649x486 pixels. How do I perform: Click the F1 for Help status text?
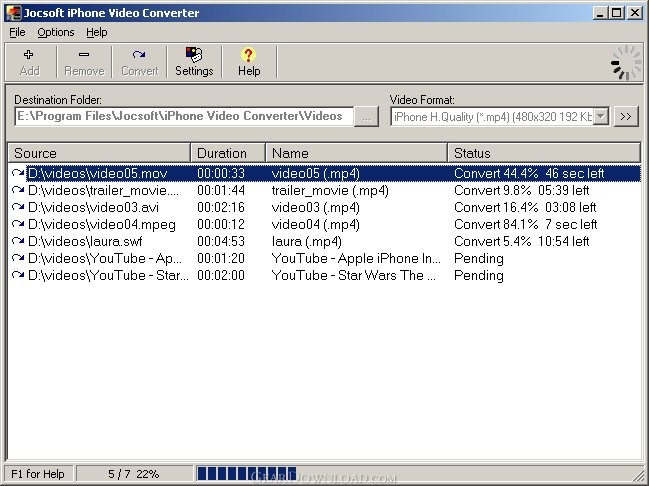(38, 474)
